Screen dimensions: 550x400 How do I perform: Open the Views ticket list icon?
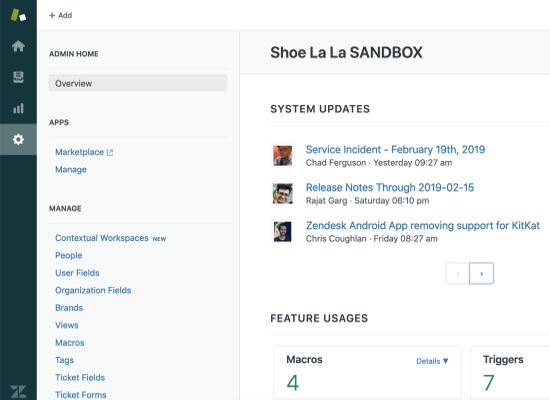pyautogui.click(x=18, y=77)
